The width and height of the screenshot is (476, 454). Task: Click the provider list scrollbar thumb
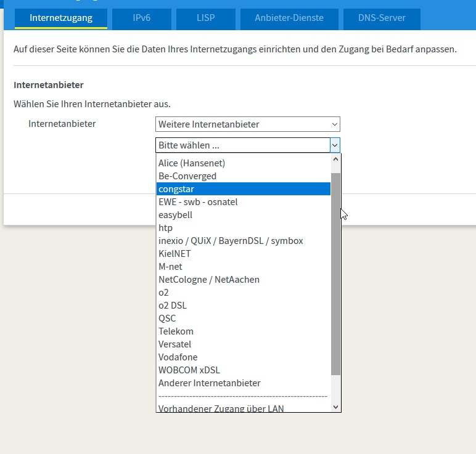[335, 274]
